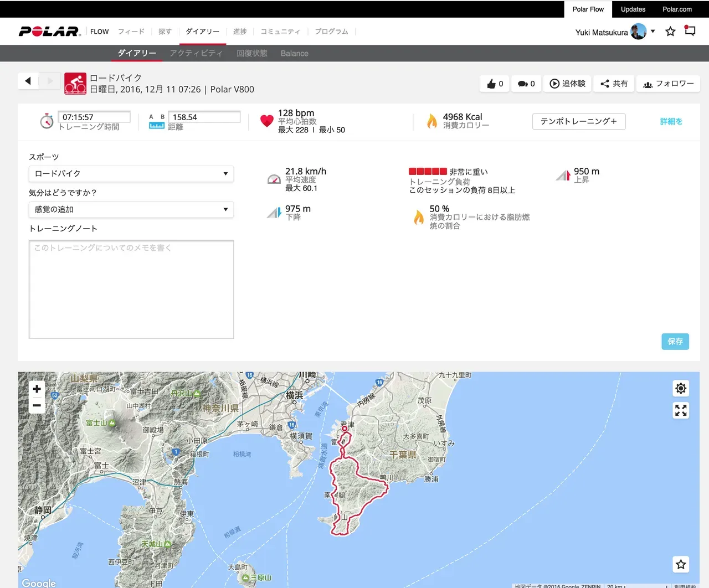Open the comments bubble icon
The image size is (709, 588).
click(x=523, y=84)
